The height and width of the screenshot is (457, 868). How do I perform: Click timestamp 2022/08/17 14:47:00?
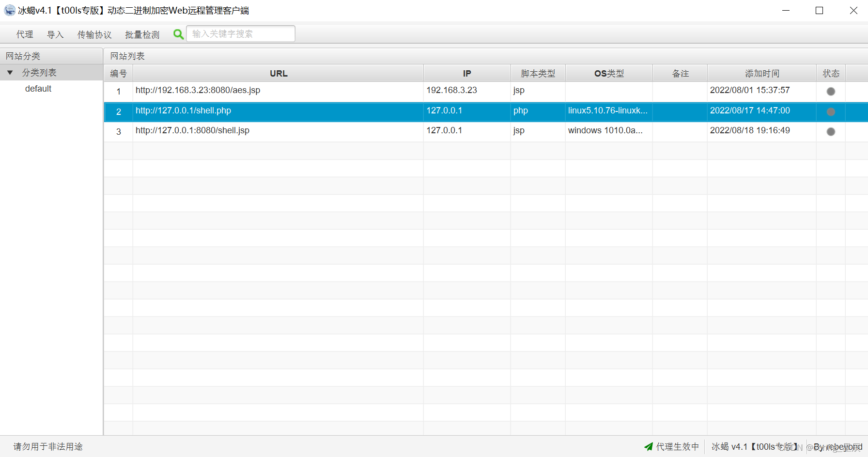(750, 110)
